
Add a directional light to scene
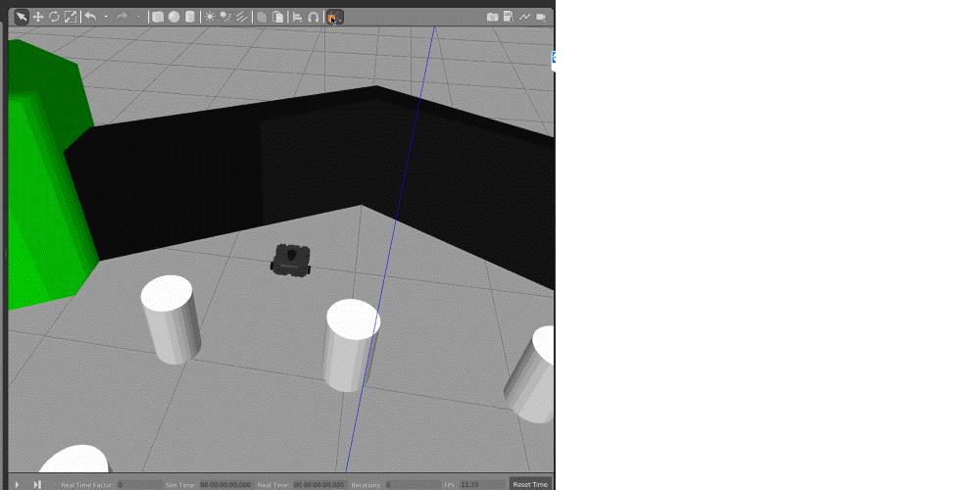(241, 17)
